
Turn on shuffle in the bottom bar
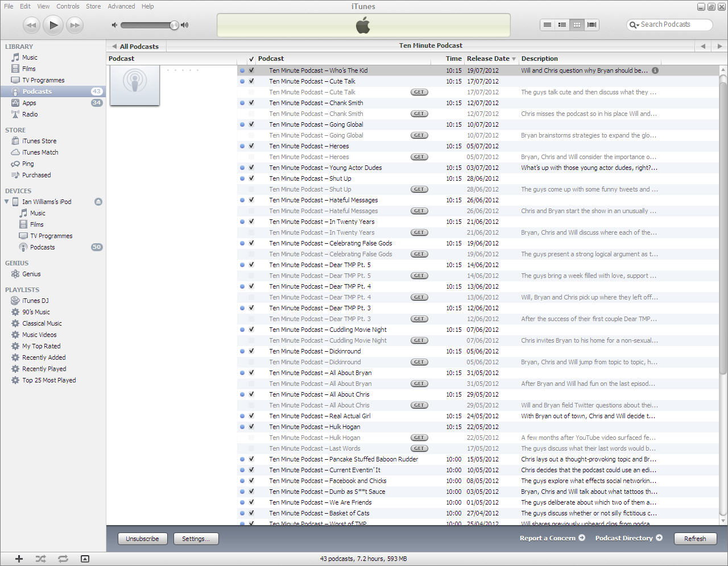(41, 559)
